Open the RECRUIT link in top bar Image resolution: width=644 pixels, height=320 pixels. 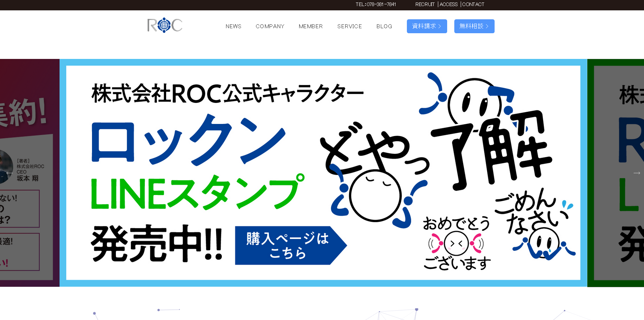click(425, 4)
